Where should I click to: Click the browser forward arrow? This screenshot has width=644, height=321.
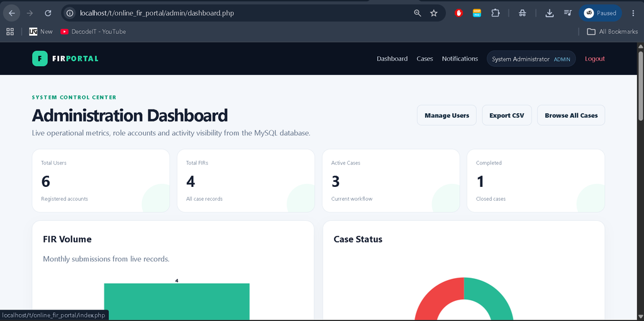tap(30, 13)
